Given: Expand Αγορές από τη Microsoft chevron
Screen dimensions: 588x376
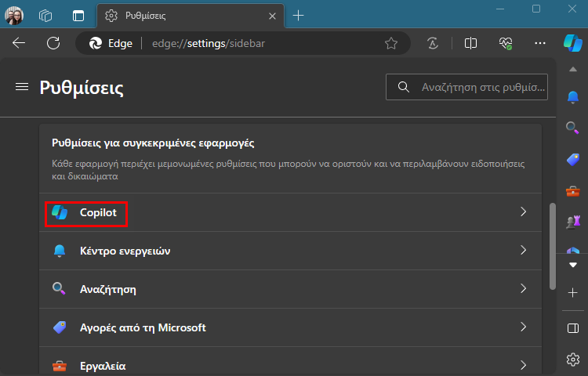Looking at the screenshot, I should pyautogui.click(x=524, y=327).
